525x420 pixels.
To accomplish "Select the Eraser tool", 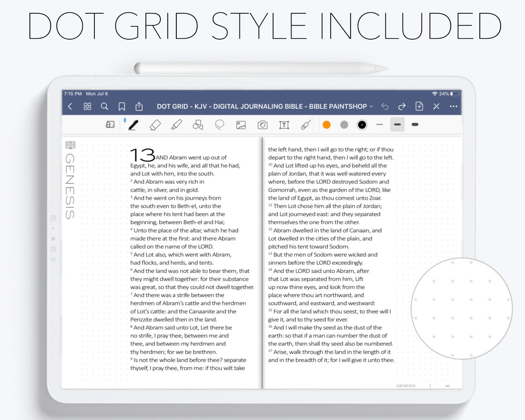I will pos(155,124).
